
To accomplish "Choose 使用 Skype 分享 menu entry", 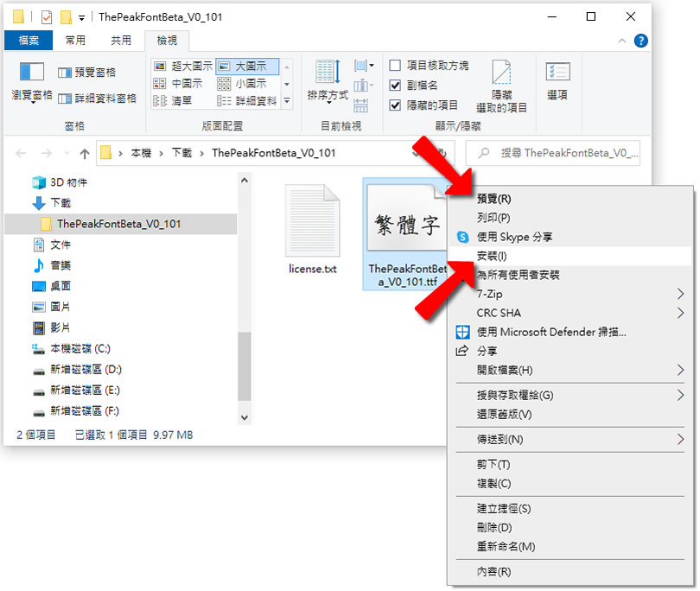I will [x=570, y=237].
